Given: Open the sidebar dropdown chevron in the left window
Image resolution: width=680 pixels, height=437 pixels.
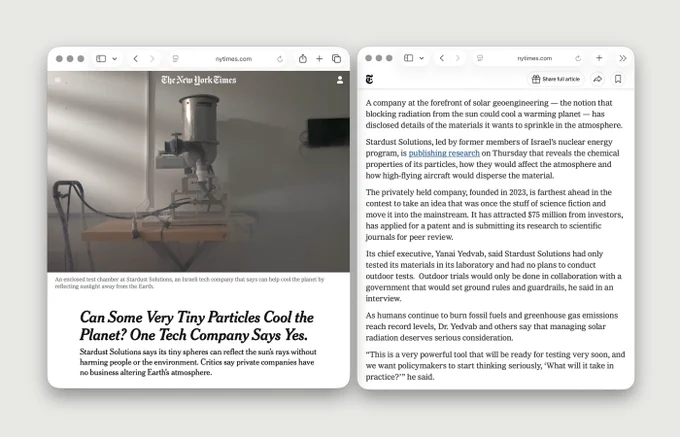Looking at the screenshot, I should pyautogui.click(x=114, y=59).
